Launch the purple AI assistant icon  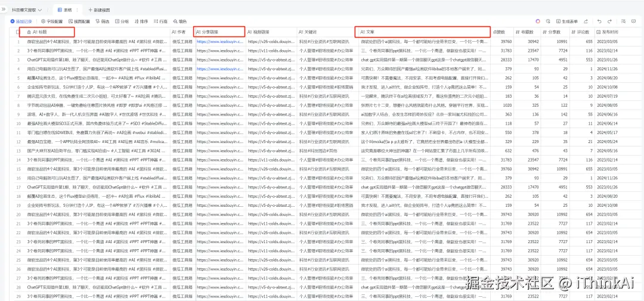click(x=538, y=21)
